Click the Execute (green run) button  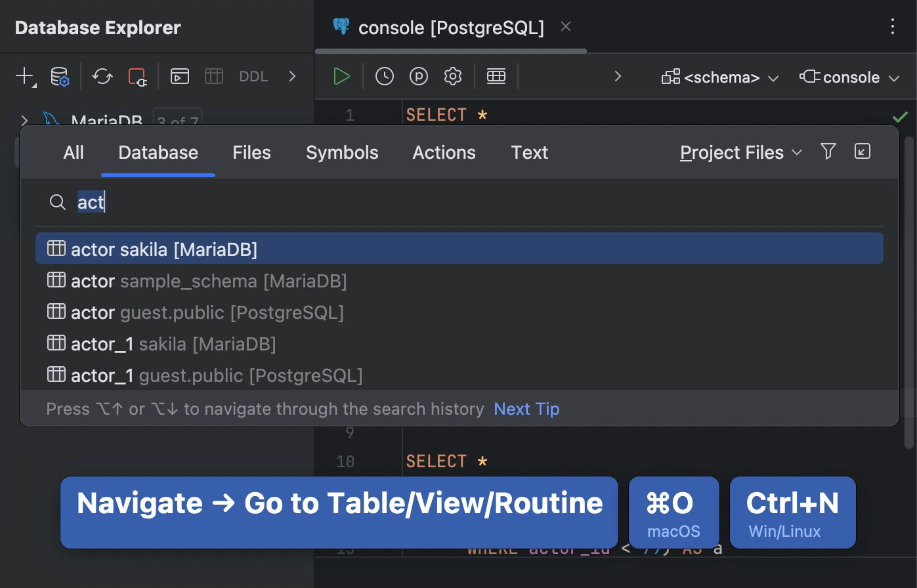[341, 77]
